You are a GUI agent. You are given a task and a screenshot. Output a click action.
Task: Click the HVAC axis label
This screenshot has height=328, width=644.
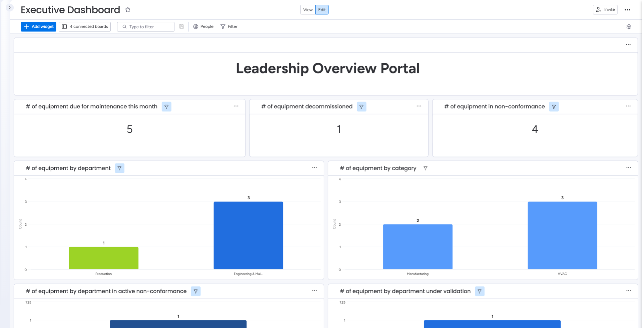pos(562,274)
